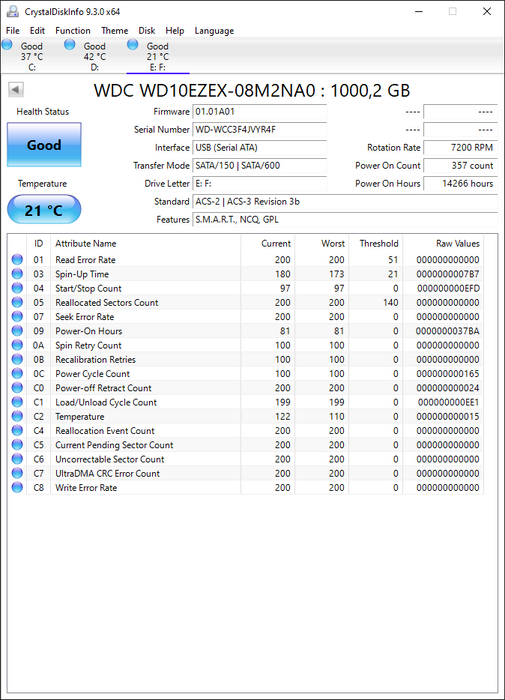This screenshot has width=505, height=700.
Task: Click raw value 0000000037BA of Power-On Hours
Action: [x=447, y=331]
